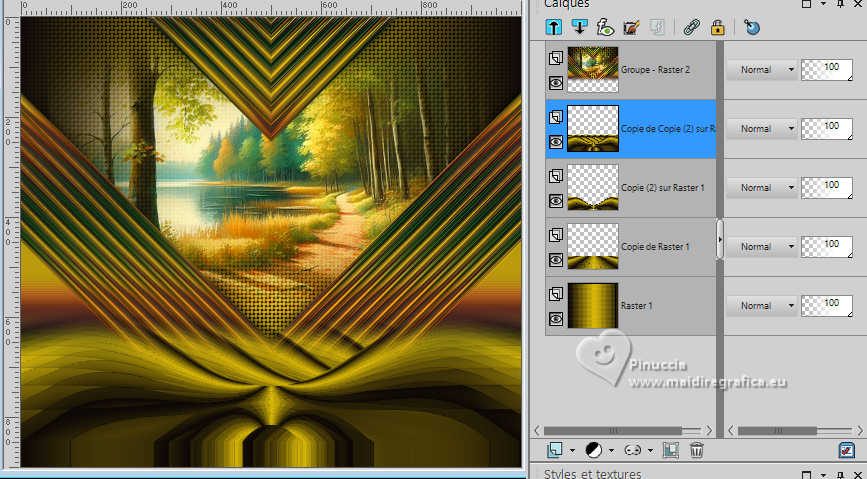
Task: Hide the selected Copie de Copie (2) layer
Action: coord(556,142)
